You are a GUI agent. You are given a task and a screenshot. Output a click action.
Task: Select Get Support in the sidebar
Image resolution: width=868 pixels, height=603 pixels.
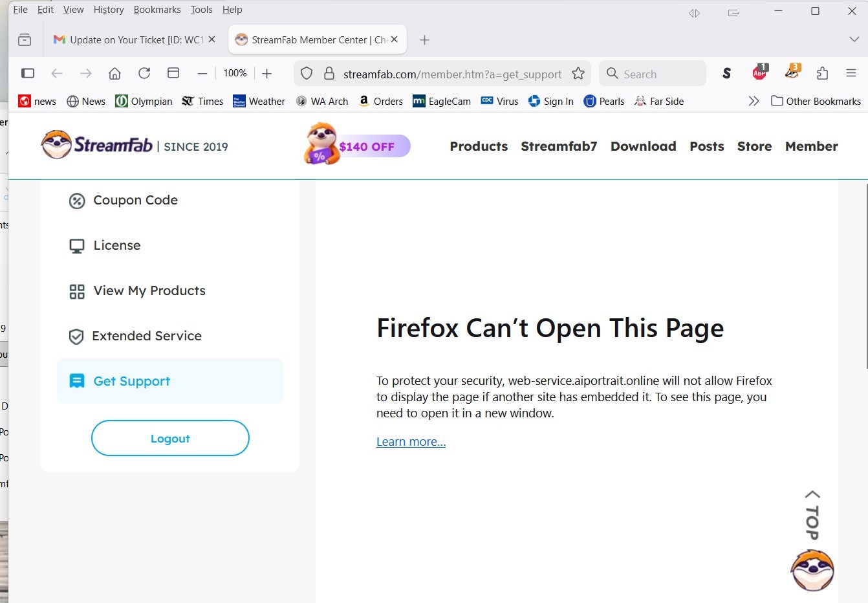(170, 381)
